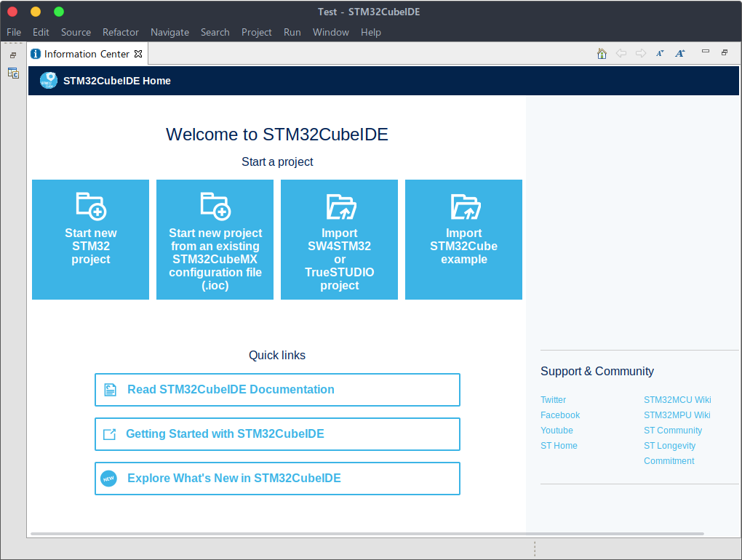The width and height of the screenshot is (742, 560).
Task: Open the STM32MCU Wiki link
Action: (677, 400)
